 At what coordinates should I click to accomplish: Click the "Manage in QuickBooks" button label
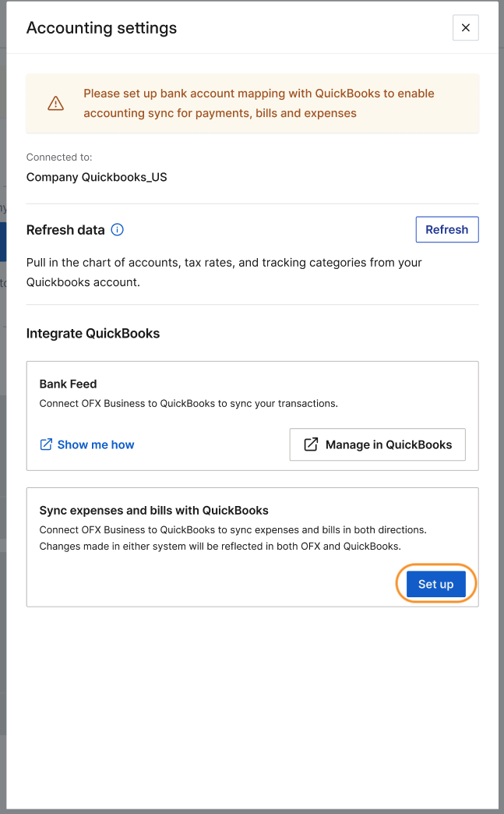click(388, 444)
